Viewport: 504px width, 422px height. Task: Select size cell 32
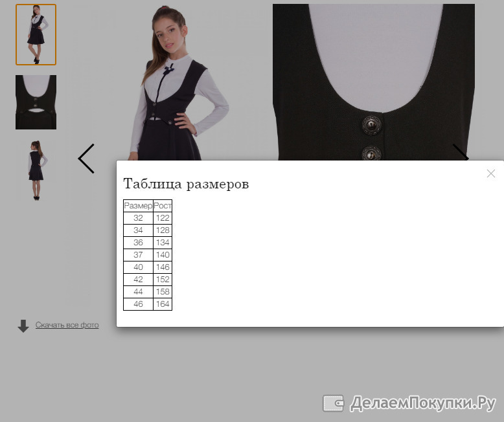click(x=138, y=218)
